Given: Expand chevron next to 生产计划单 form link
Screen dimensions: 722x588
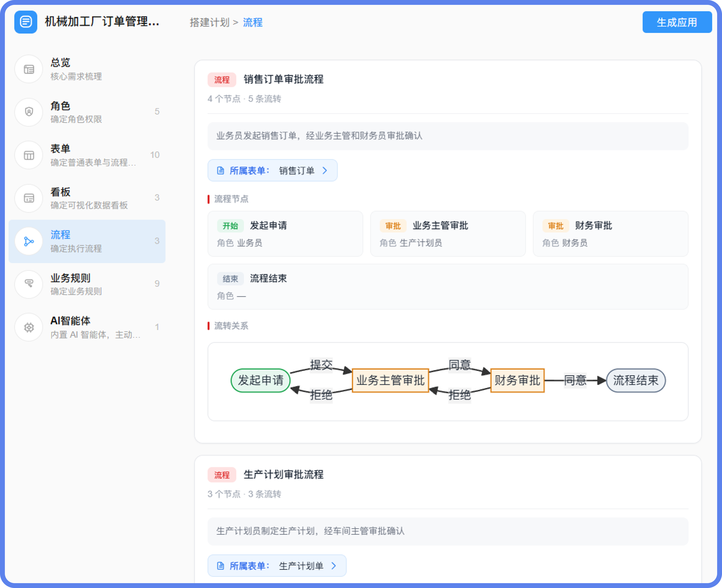Looking at the screenshot, I should click(x=334, y=565).
